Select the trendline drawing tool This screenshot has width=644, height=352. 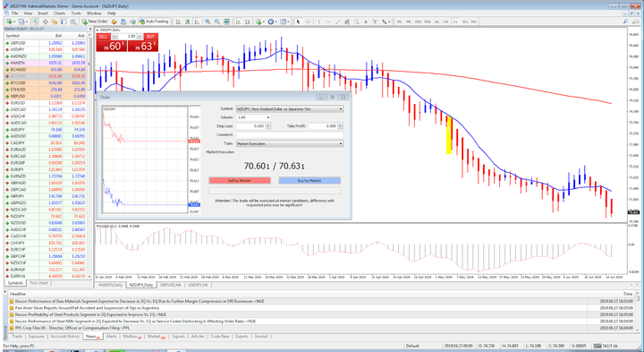tap(337, 21)
